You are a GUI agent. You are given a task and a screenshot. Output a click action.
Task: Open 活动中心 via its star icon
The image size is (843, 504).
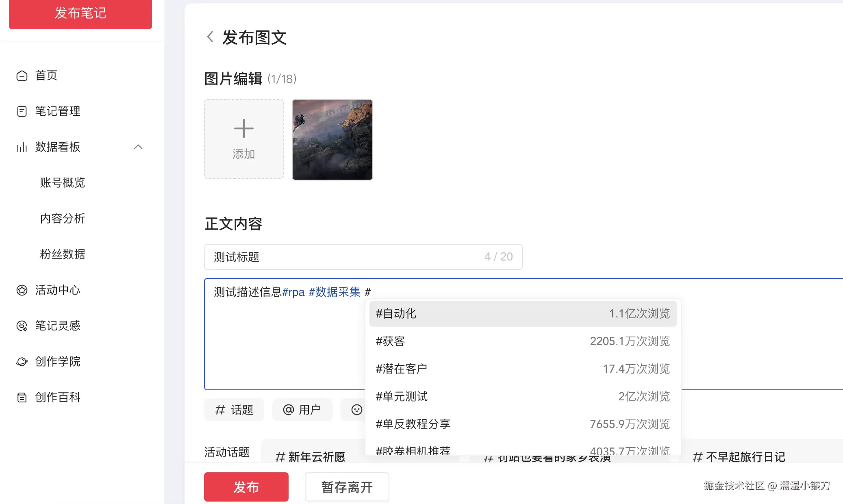(22, 290)
